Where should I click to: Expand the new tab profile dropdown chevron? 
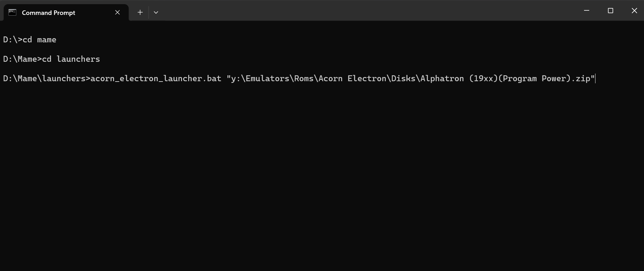point(156,12)
